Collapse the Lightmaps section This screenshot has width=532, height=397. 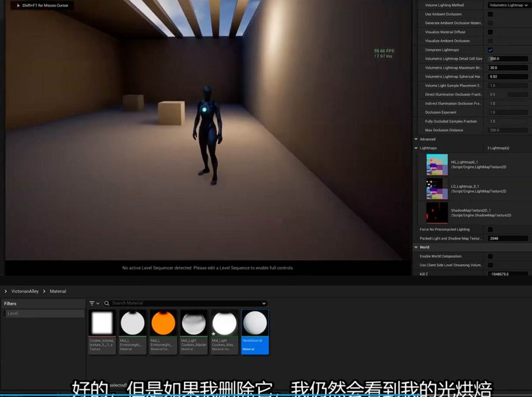pyautogui.click(x=416, y=148)
